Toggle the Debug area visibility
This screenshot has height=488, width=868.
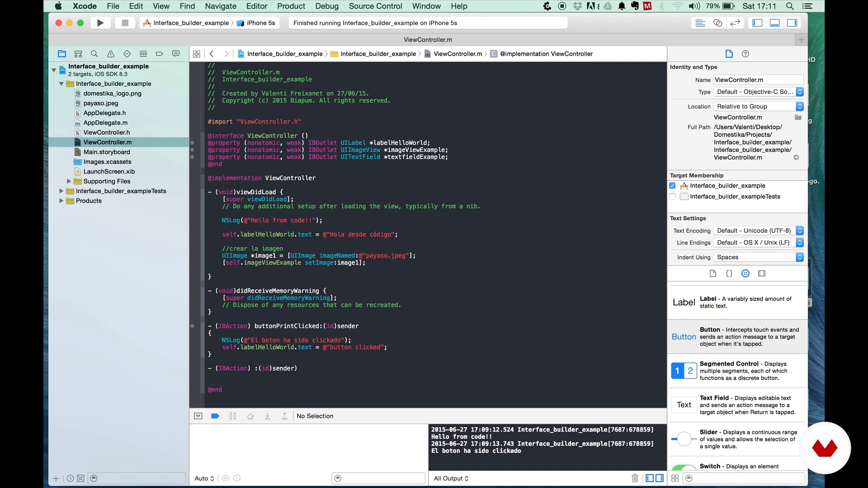click(774, 23)
